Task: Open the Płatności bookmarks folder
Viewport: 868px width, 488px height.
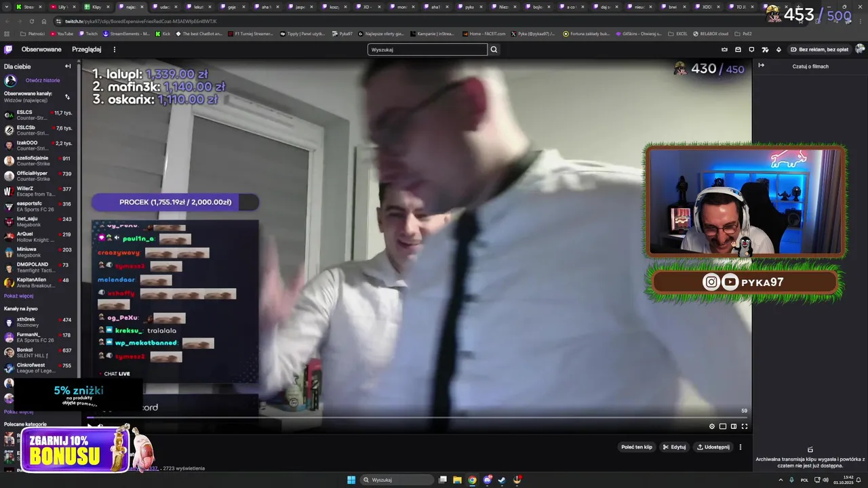Action: coord(33,33)
